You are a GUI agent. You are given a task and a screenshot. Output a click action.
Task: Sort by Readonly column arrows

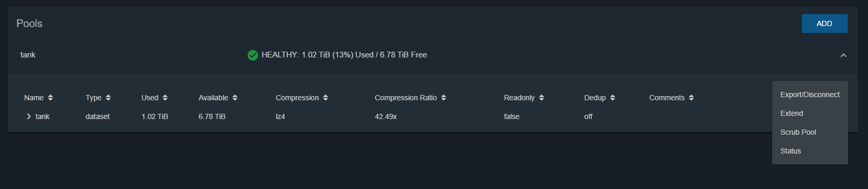pos(542,98)
